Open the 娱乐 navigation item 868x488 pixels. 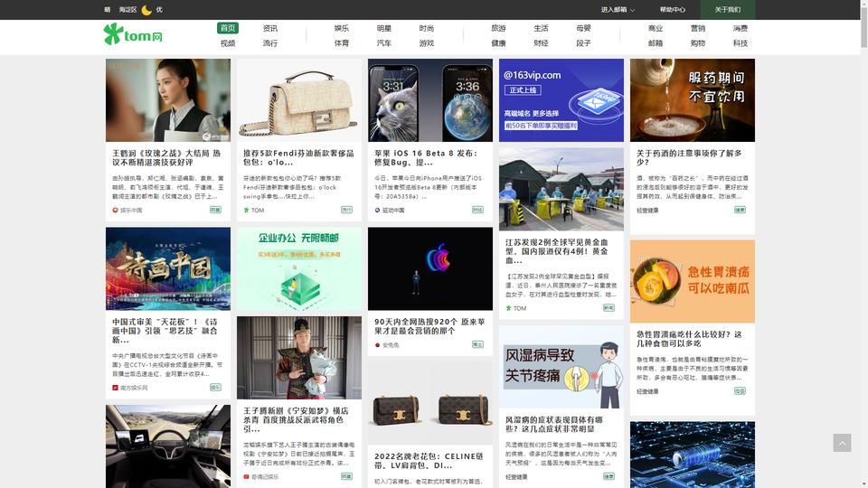[342, 28]
